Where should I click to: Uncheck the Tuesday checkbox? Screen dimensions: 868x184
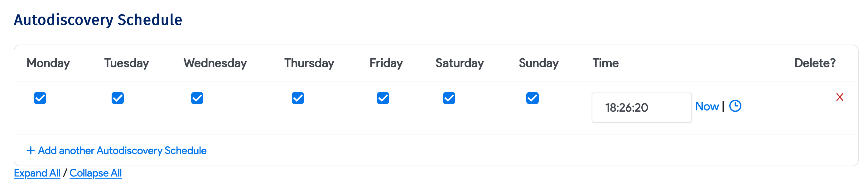118,99
